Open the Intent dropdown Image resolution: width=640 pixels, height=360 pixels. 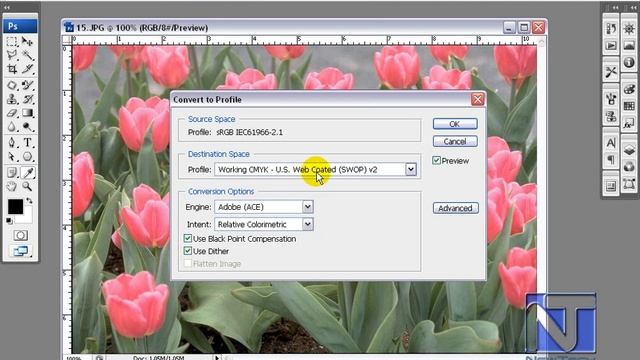click(x=308, y=224)
